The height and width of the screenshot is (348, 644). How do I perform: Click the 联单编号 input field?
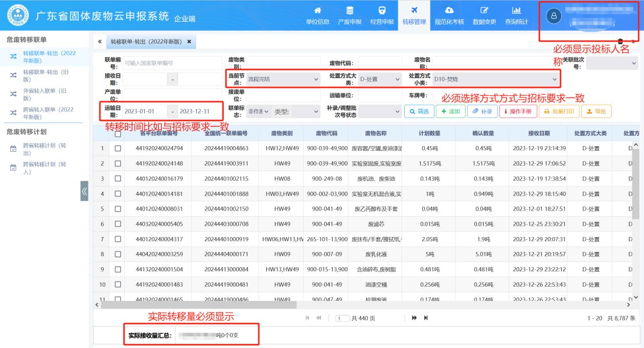tap(172, 63)
